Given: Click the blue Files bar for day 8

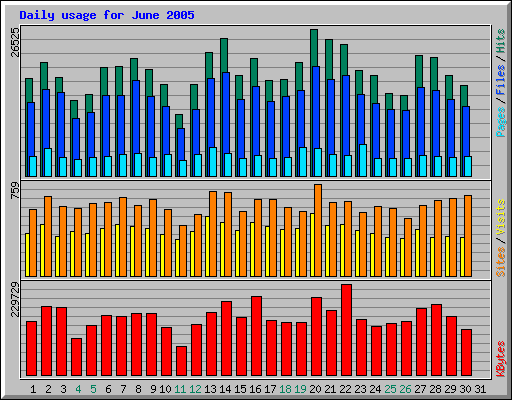Looking at the screenshot, I should [136, 117].
